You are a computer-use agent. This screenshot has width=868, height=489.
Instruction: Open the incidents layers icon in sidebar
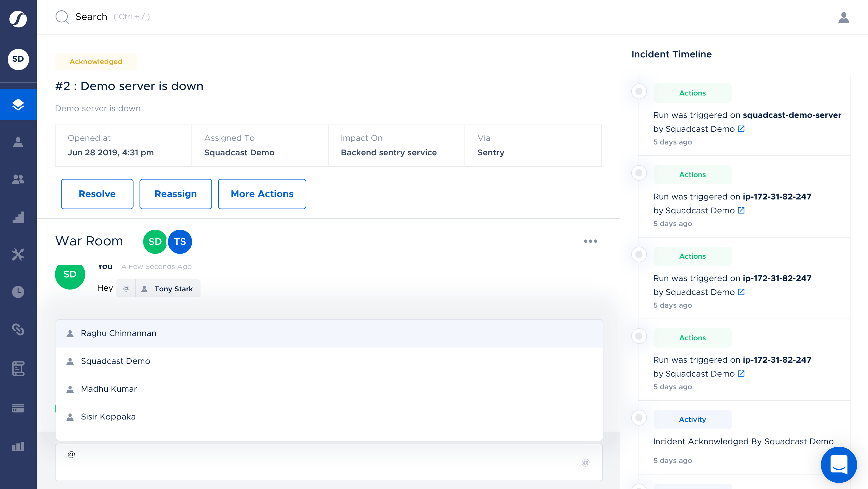coord(18,105)
